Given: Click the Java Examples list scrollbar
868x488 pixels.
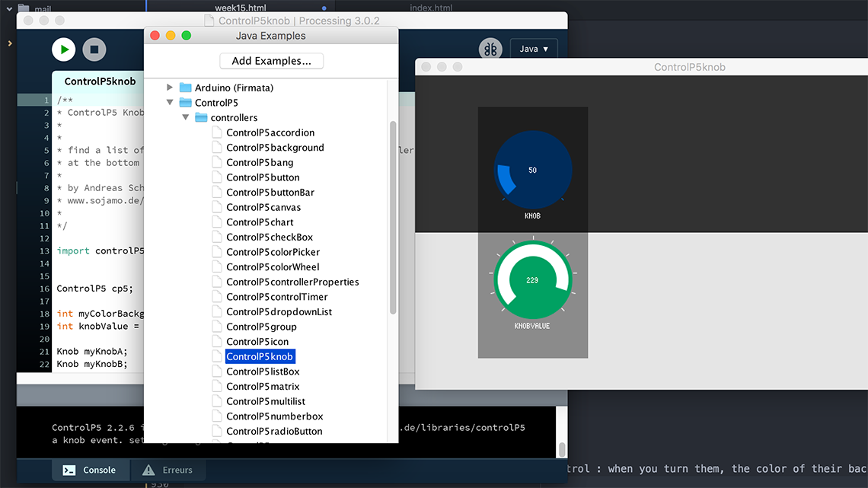Looking at the screenshot, I should [393, 218].
